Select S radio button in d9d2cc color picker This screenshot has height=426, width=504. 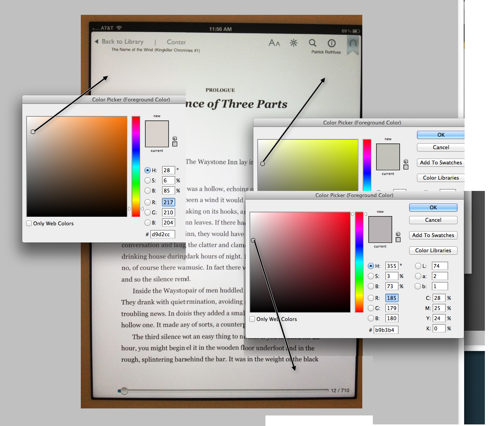[x=148, y=180]
